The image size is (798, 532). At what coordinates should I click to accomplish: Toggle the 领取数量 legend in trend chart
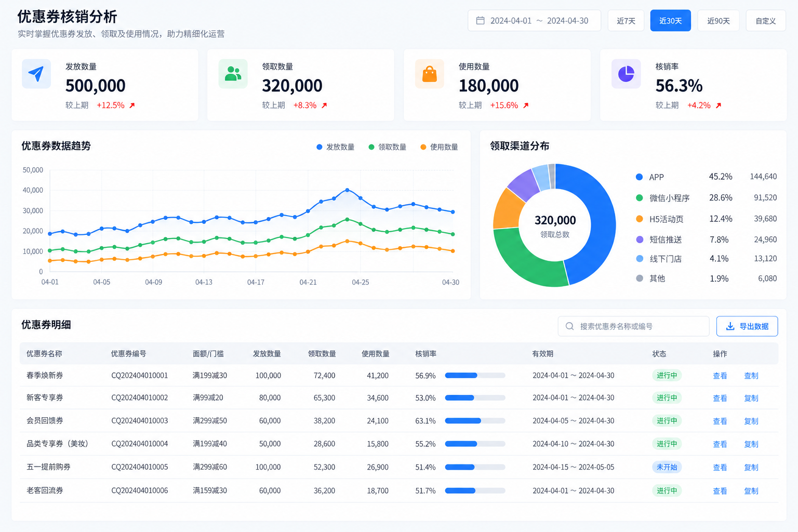click(388, 147)
